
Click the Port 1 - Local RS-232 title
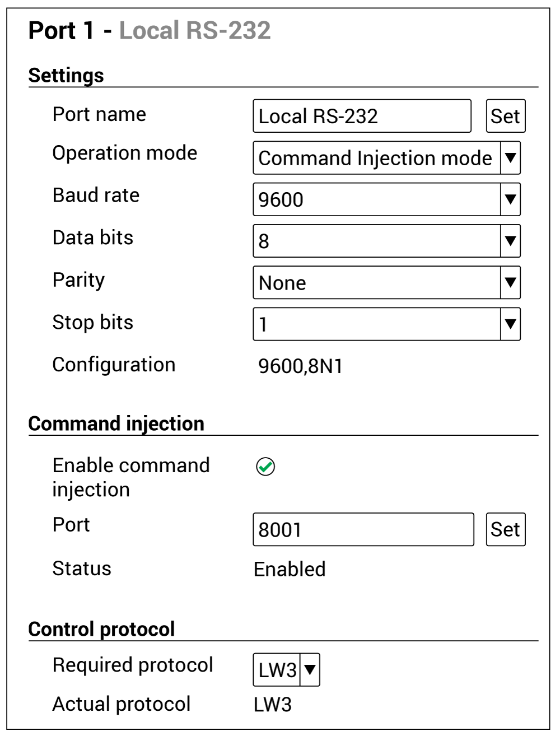150,31
